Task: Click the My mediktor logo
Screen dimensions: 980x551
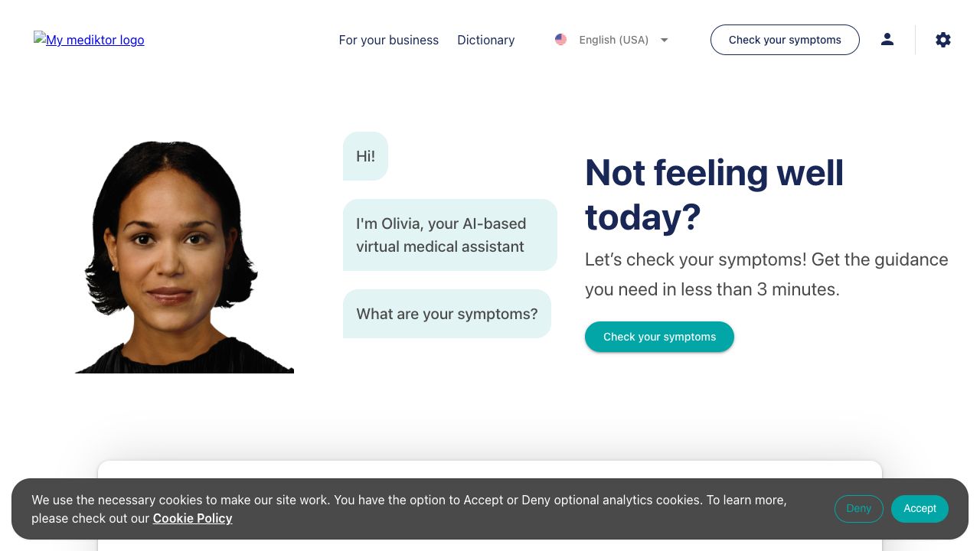Action: tap(89, 40)
